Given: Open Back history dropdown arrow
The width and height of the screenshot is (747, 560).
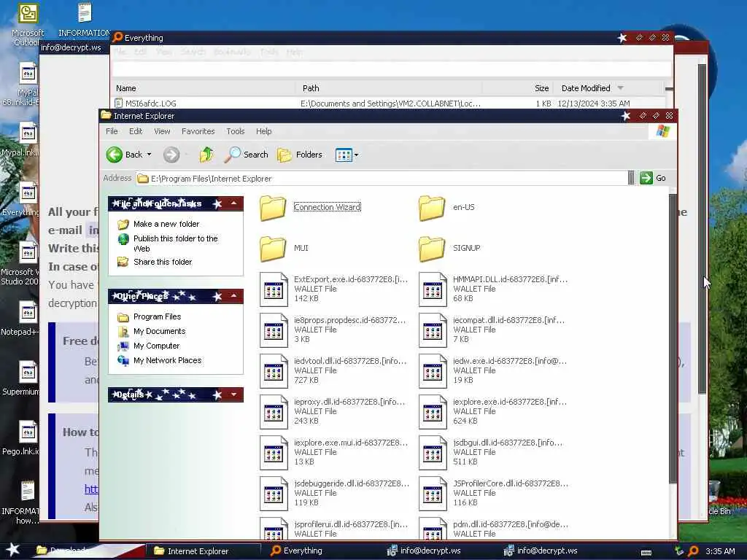Looking at the screenshot, I should tap(149, 155).
